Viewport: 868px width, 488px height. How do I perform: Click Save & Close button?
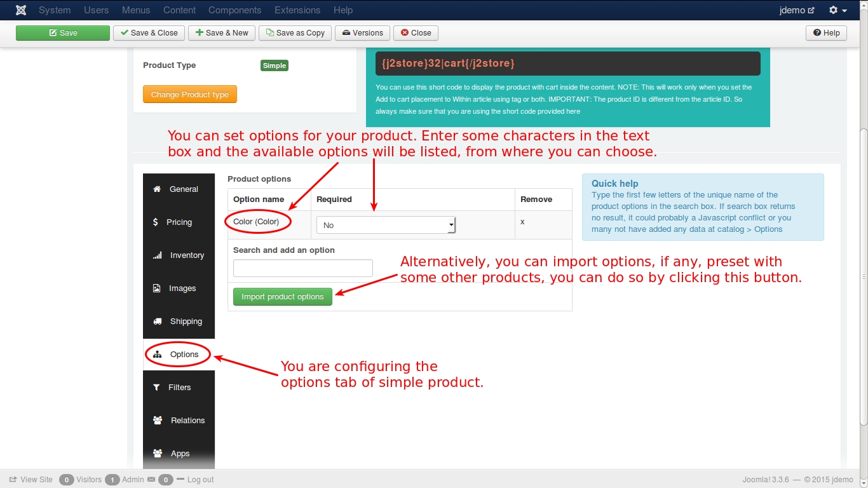tap(149, 33)
